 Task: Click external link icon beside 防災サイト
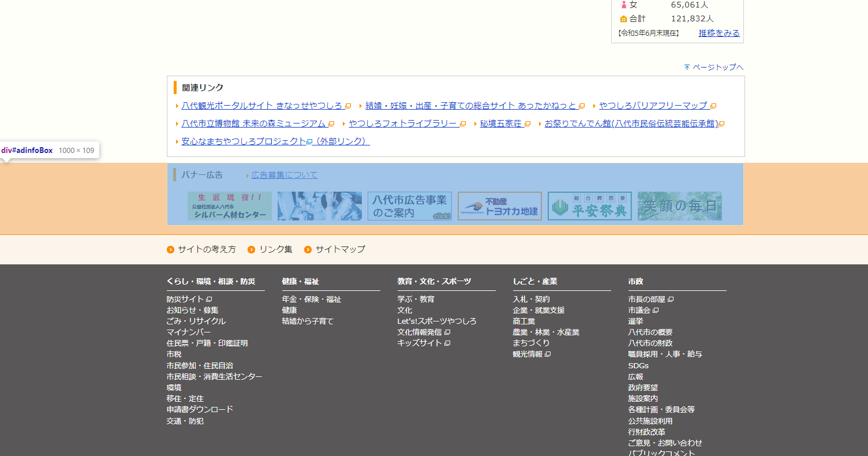pyautogui.click(x=209, y=299)
